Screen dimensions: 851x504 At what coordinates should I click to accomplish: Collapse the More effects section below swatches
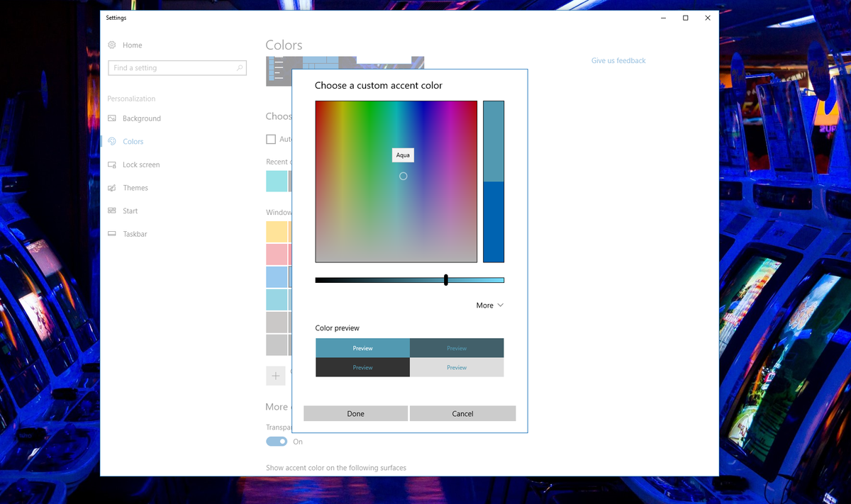pos(277,406)
